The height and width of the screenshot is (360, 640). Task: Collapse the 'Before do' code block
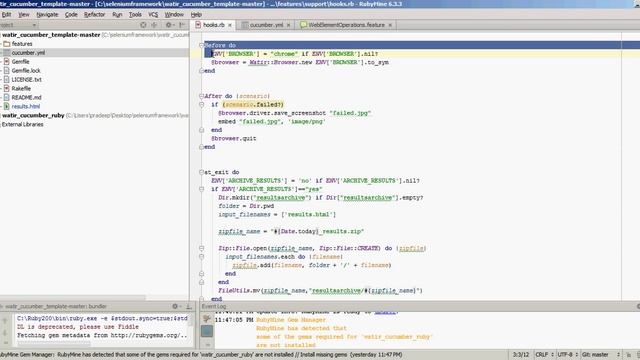201,45
